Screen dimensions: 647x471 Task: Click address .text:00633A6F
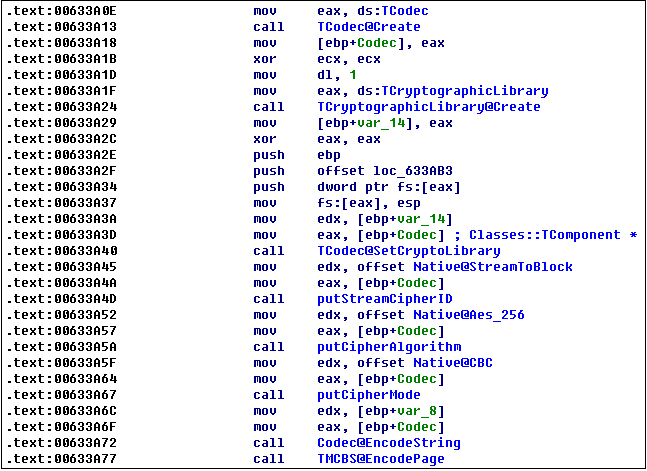pyautogui.click(x=62, y=427)
